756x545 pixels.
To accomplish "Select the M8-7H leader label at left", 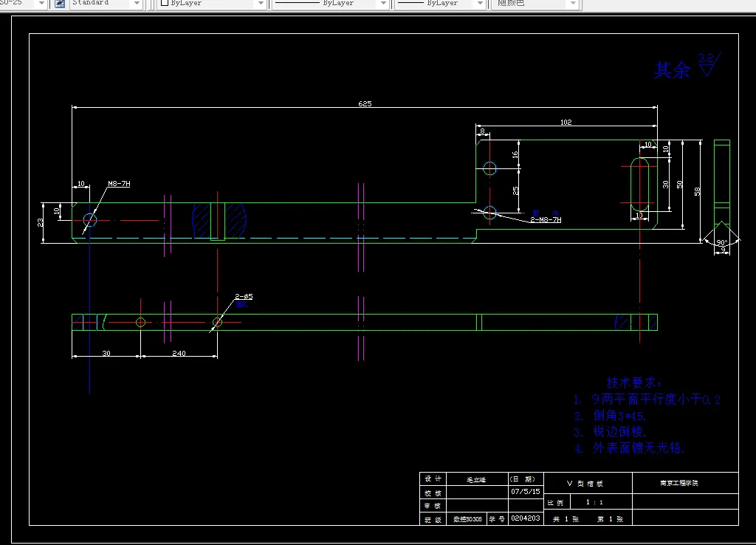I will (x=119, y=184).
